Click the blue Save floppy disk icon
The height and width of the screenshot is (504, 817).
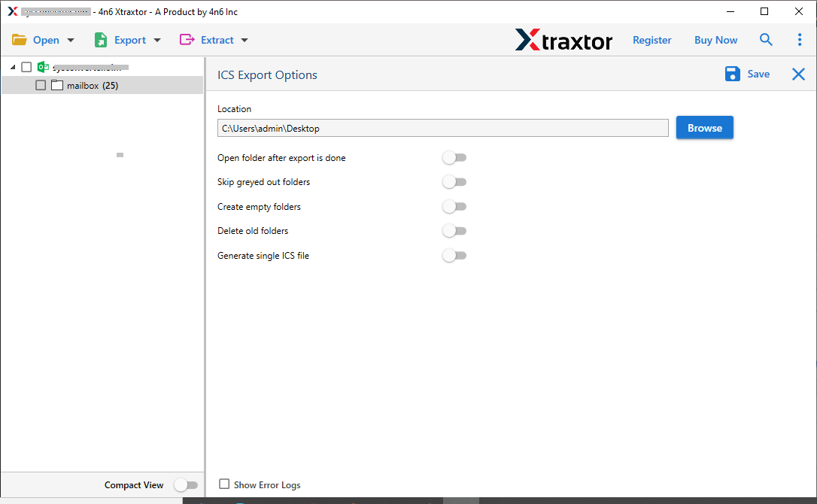732,74
